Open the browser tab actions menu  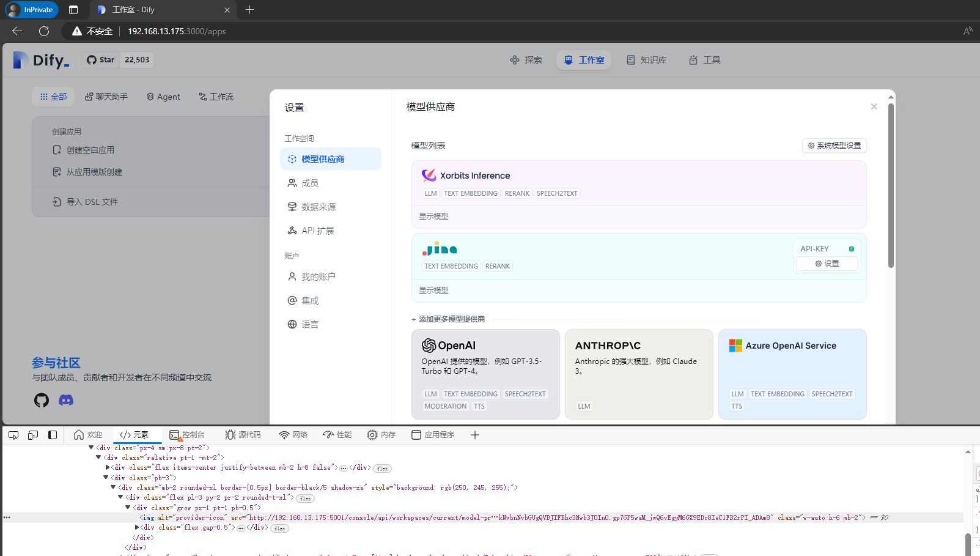pyautogui.click(x=73, y=10)
